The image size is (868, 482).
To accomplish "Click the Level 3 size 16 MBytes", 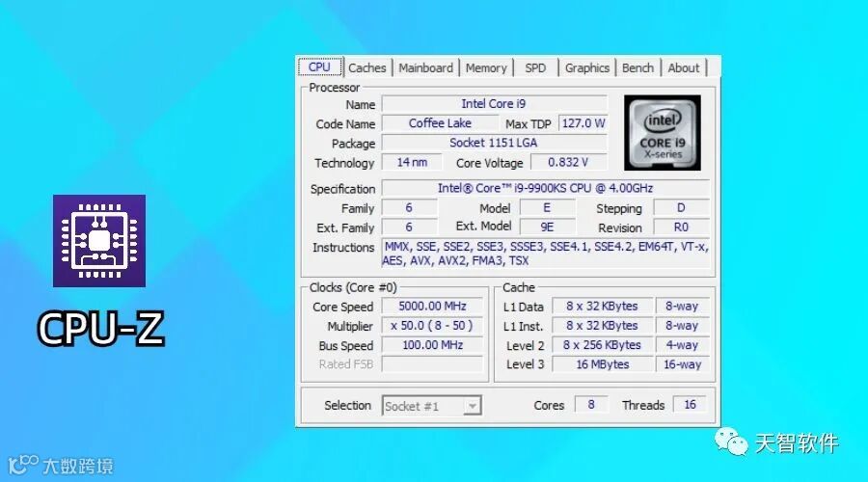I will point(602,364).
